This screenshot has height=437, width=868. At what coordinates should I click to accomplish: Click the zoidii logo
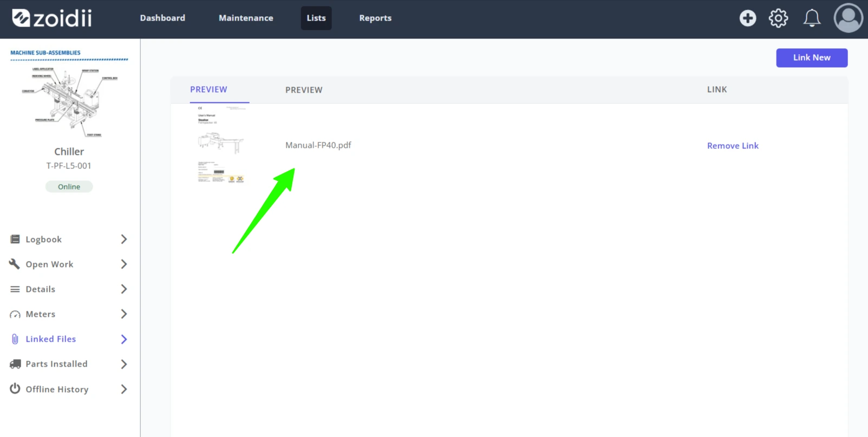pos(52,18)
